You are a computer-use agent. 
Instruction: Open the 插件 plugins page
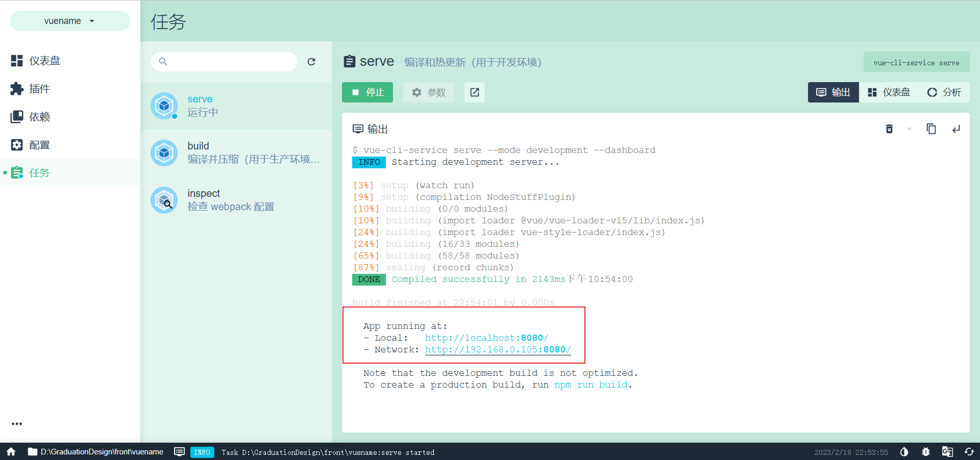[x=70, y=89]
